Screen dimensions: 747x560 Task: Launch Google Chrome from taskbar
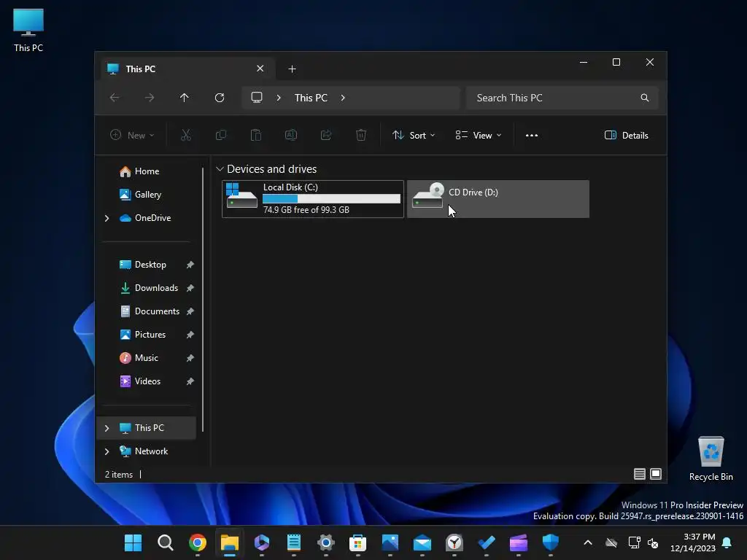tap(197, 542)
